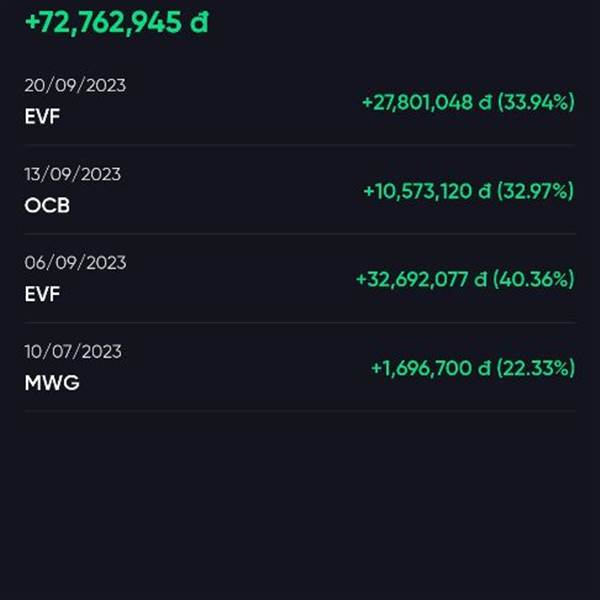
Task: Click the 40.36% return percentage
Action: [x=534, y=279]
